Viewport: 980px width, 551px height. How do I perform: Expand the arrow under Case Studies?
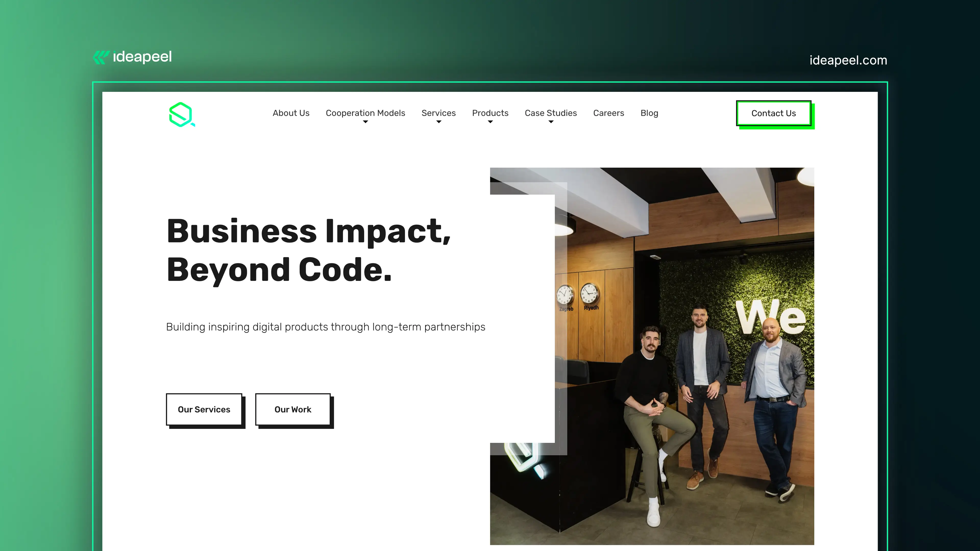(x=551, y=122)
